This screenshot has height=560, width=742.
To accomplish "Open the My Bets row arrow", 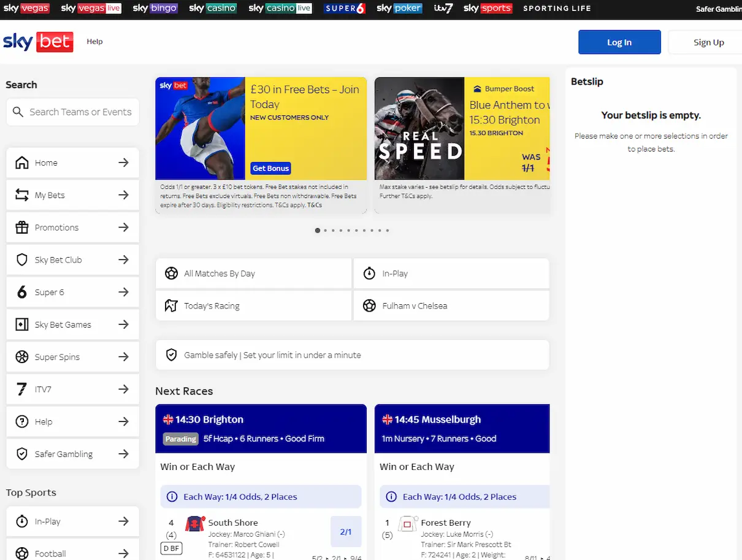I will (x=123, y=195).
